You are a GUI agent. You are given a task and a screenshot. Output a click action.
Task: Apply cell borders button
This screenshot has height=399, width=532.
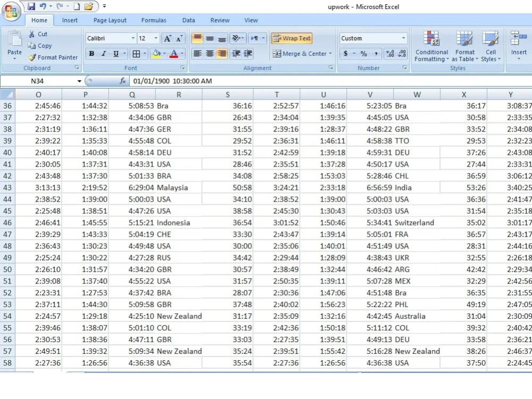pyautogui.click(x=136, y=54)
